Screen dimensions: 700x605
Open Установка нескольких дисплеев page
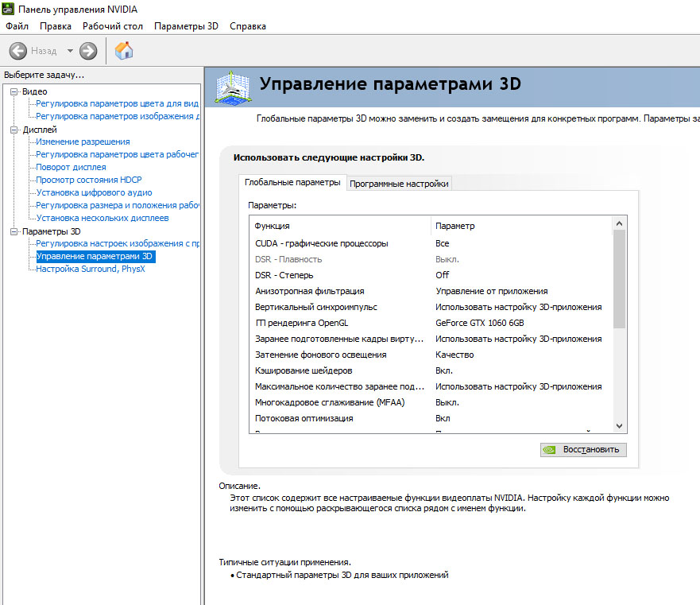click(102, 218)
